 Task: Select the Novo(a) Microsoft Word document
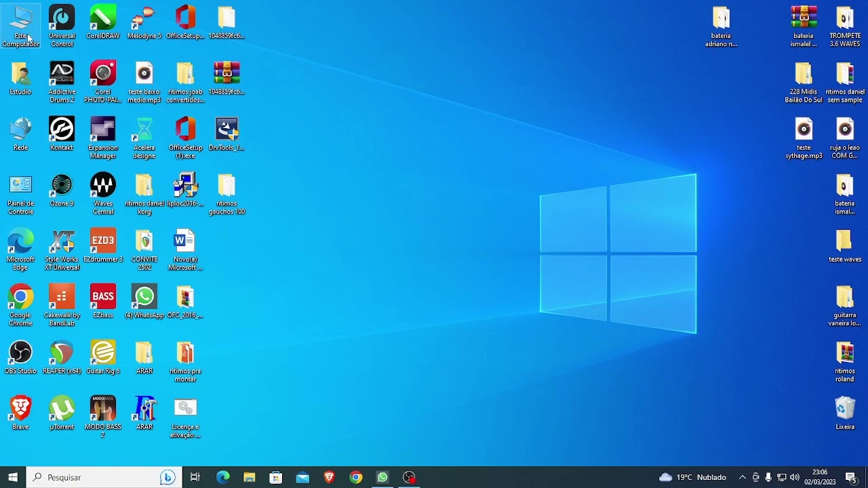185,250
